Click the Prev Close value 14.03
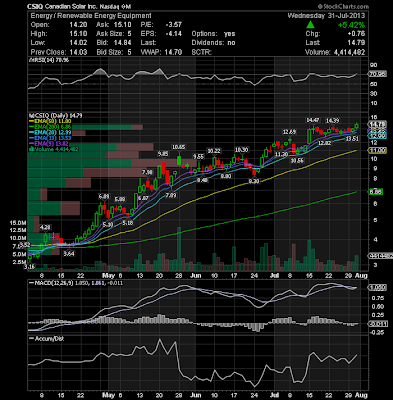This screenshot has height=400, width=393. [79, 52]
